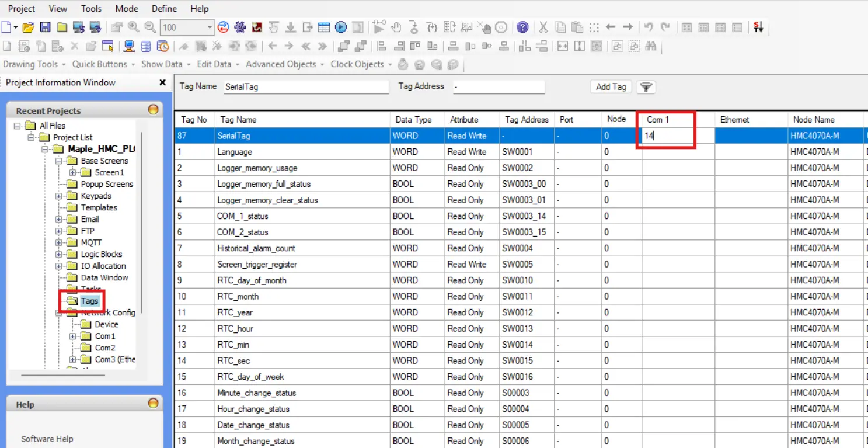This screenshot has width=868, height=448.
Task: Click the scissors Cut icon
Action: [x=543, y=27]
